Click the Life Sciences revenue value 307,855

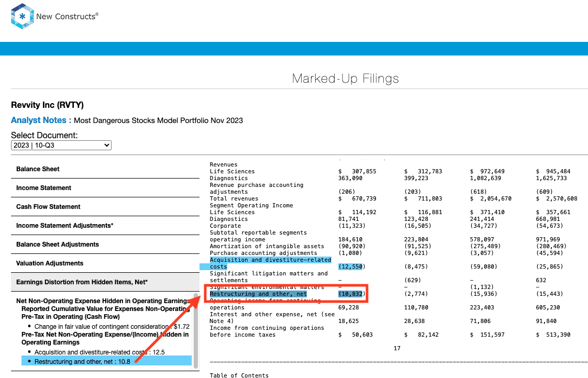point(357,171)
